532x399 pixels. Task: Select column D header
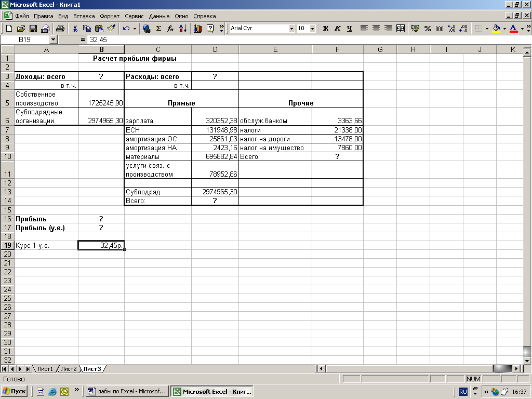pyautogui.click(x=215, y=49)
